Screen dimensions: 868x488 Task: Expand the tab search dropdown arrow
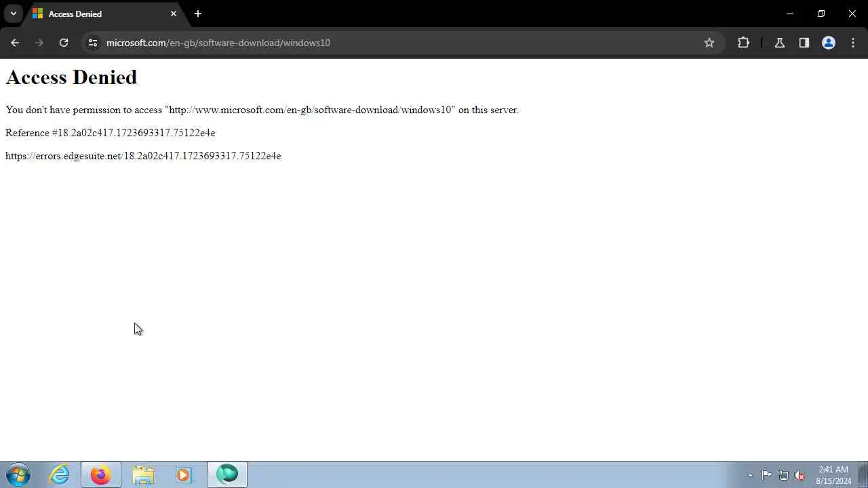coord(13,14)
